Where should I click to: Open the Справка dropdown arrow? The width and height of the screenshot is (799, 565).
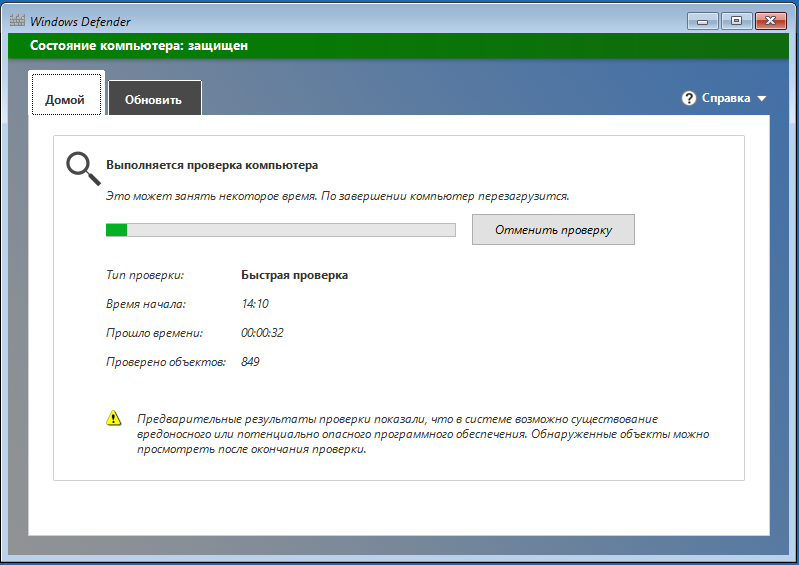pos(762,98)
